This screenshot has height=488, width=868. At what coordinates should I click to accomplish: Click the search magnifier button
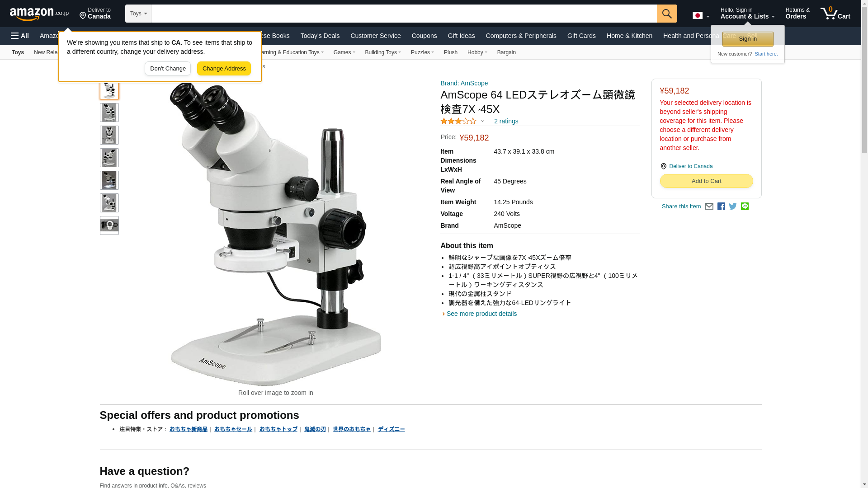coord(667,14)
